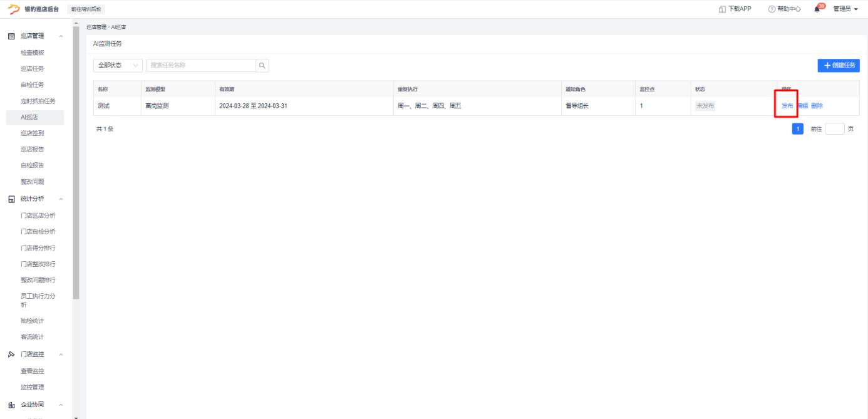The height and width of the screenshot is (419, 868).
Task: Click the 巡店管理 section icon
Action: 11,36
